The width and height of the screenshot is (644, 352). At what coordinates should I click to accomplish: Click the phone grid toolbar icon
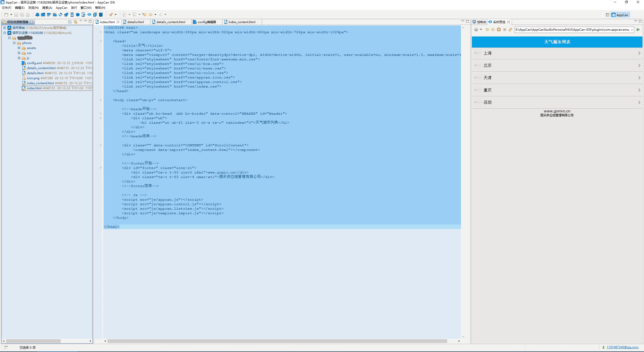click(x=72, y=15)
